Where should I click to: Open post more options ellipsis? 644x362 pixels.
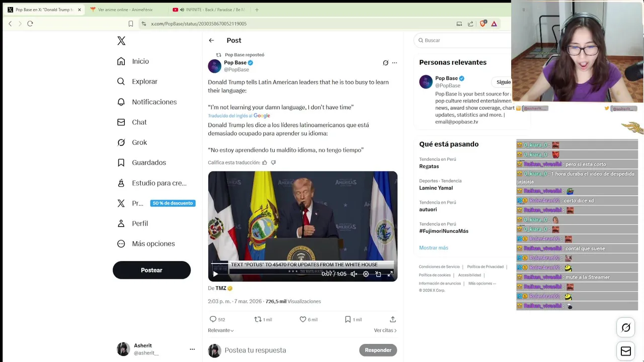click(x=394, y=63)
